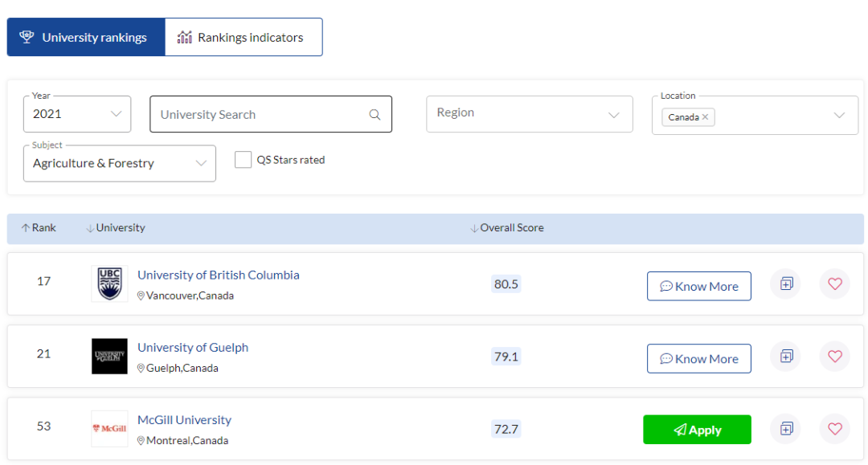This screenshot has height=465, width=868.
Task: Add University of Guelph to compare
Action: [x=786, y=356]
